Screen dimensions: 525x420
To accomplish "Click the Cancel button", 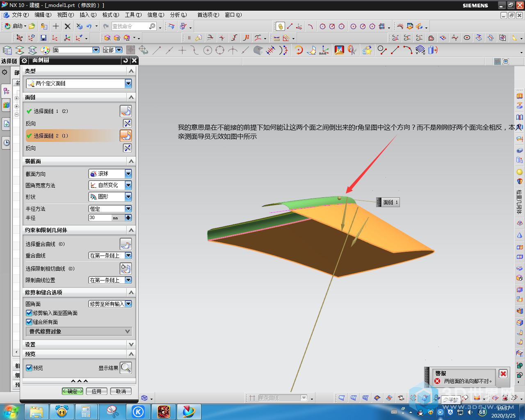I will coord(121,391).
